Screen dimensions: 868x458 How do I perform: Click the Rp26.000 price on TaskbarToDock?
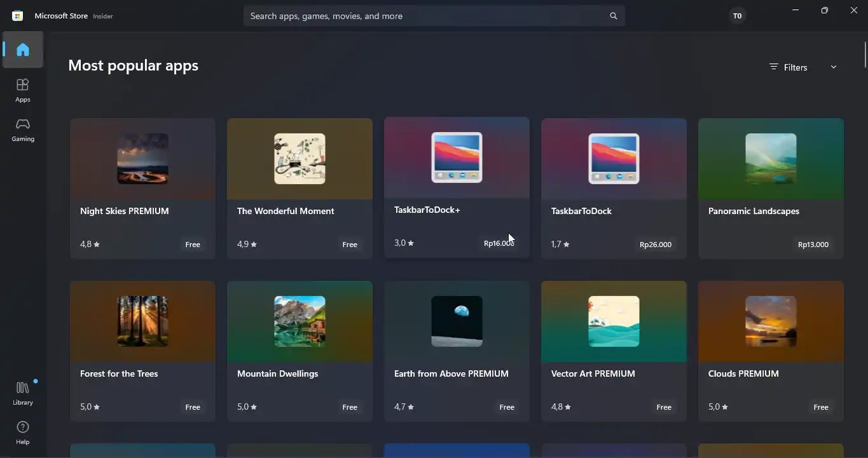click(656, 245)
